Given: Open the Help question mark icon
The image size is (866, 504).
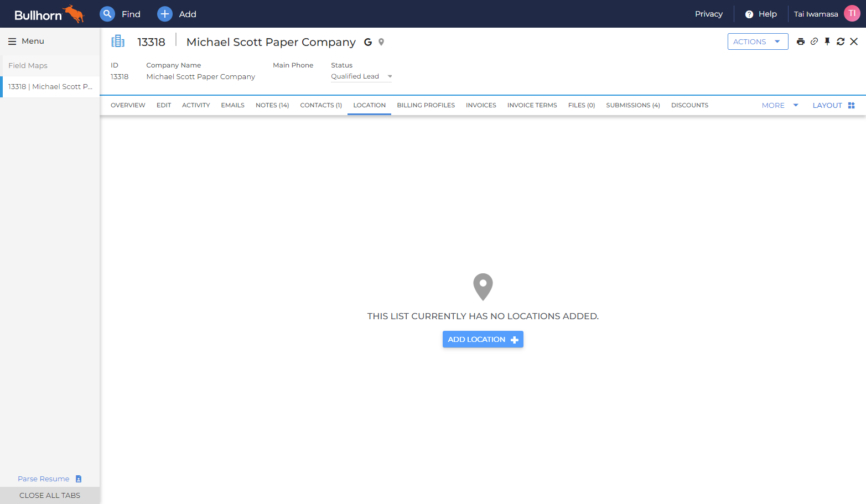Looking at the screenshot, I should 749,14.
